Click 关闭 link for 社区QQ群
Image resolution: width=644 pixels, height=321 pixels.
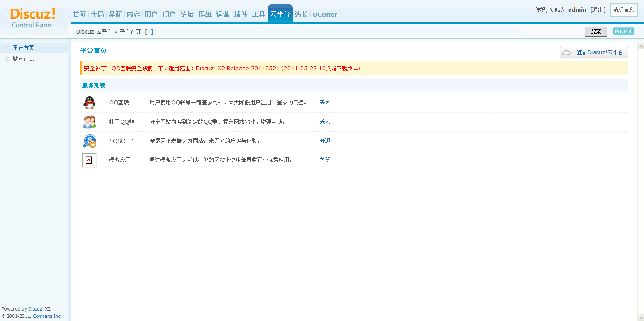(x=325, y=121)
